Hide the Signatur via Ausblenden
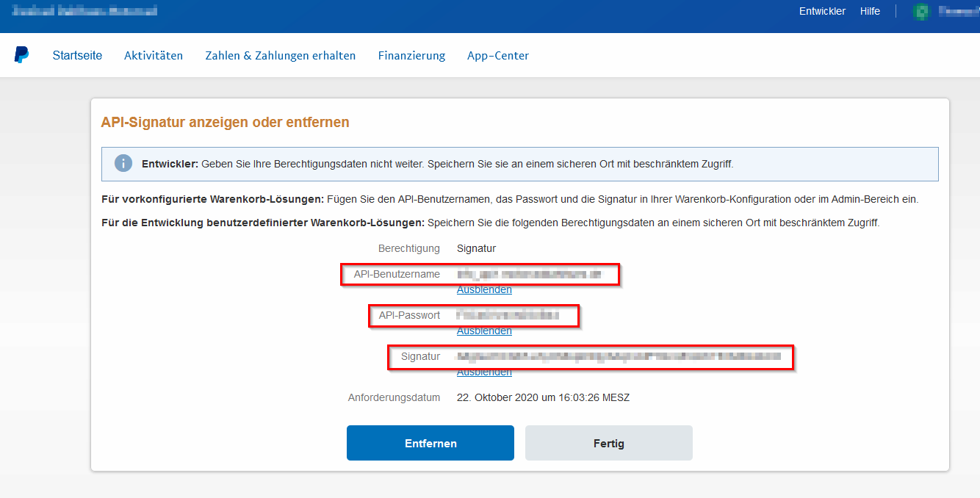 [484, 372]
